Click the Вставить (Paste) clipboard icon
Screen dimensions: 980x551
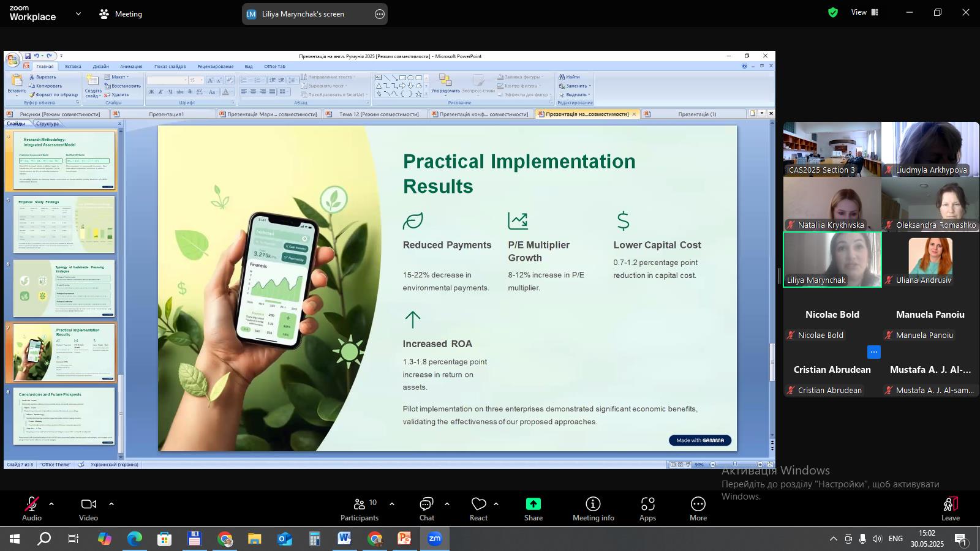tap(17, 81)
